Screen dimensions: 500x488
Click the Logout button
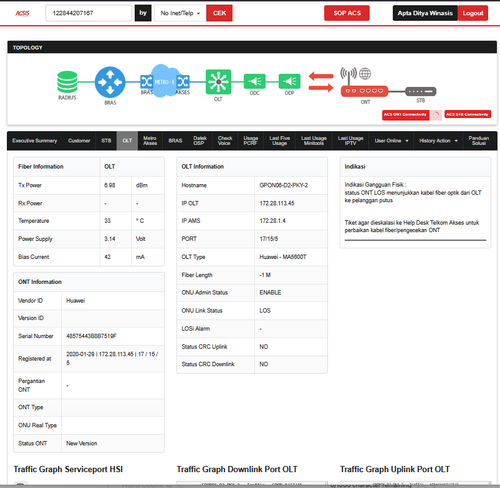473,13
